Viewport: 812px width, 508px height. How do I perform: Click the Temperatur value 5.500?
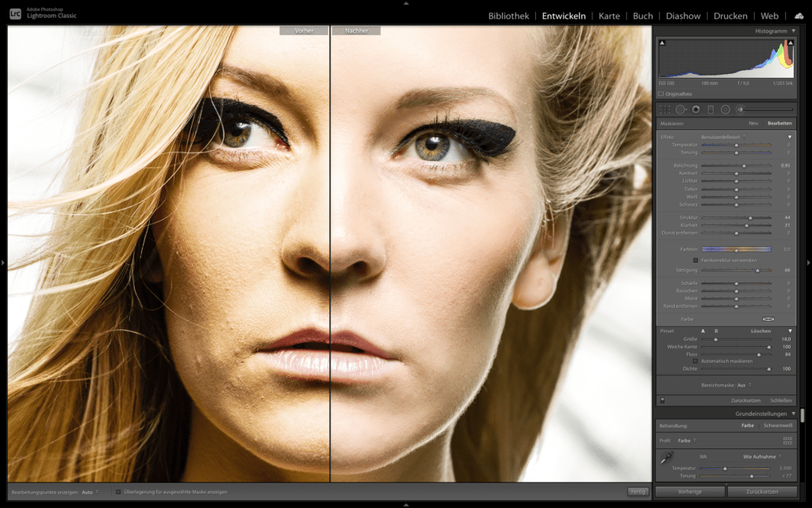pos(785,468)
